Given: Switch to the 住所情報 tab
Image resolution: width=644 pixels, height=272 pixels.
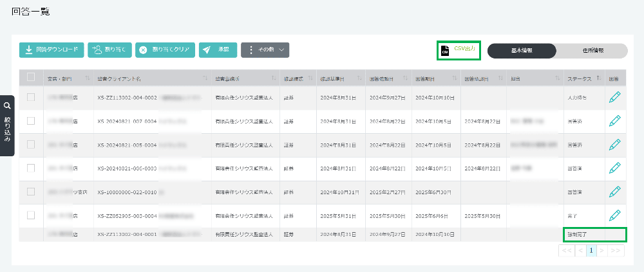Looking at the screenshot, I should (x=592, y=51).
